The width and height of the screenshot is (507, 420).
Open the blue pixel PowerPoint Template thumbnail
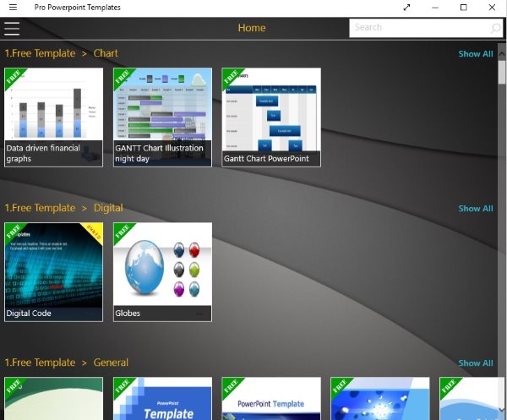162,398
